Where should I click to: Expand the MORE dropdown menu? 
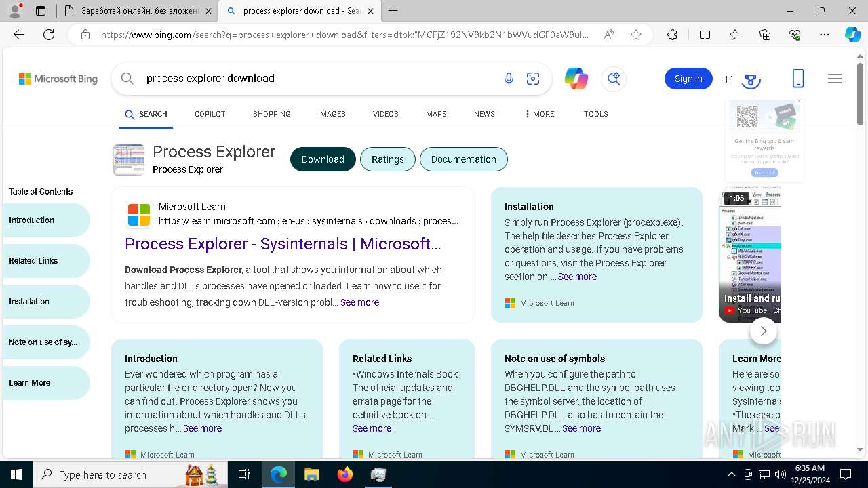pyautogui.click(x=539, y=114)
